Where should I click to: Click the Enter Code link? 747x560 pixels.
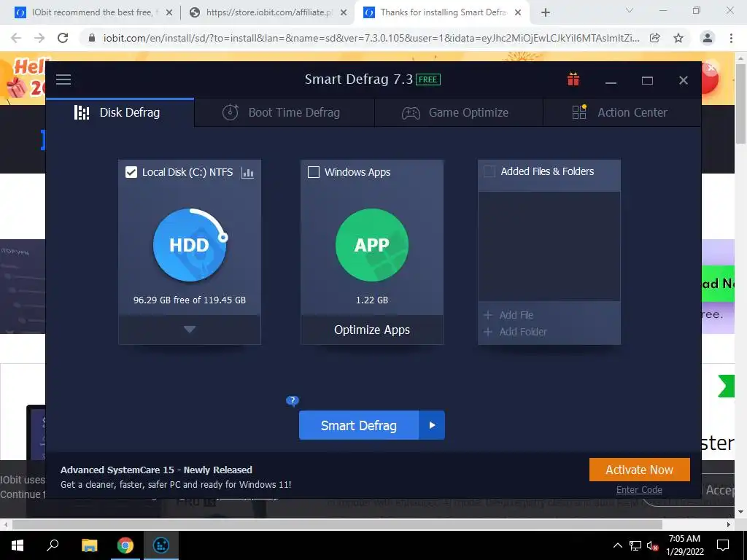click(639, 489)
